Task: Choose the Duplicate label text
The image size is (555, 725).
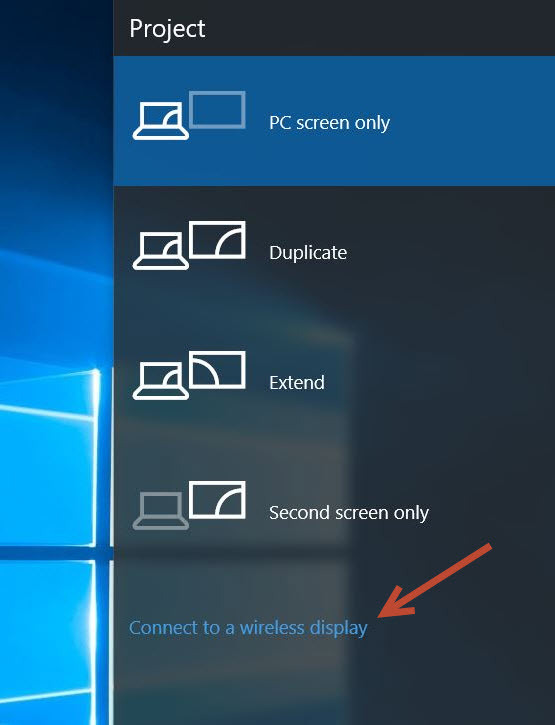Action: pyautogui.click(x=308, y=253)
